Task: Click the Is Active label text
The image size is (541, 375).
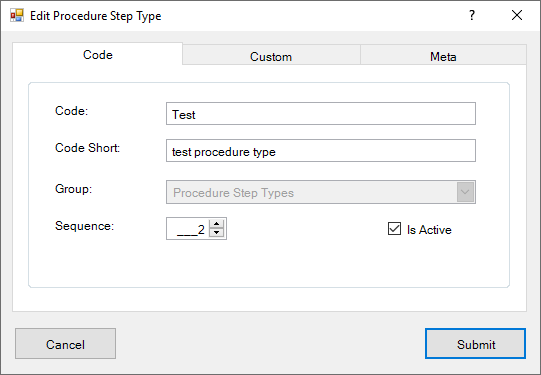Action: 429,230
